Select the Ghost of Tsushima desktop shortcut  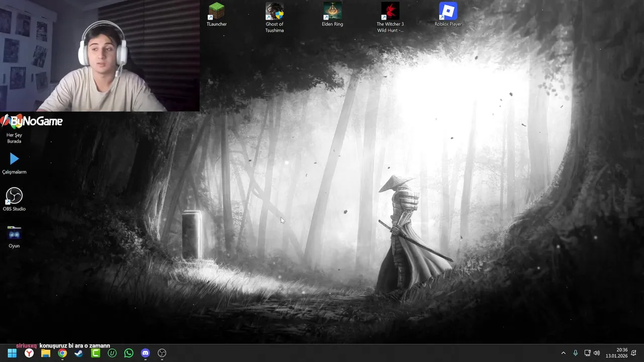pos(275,18)
